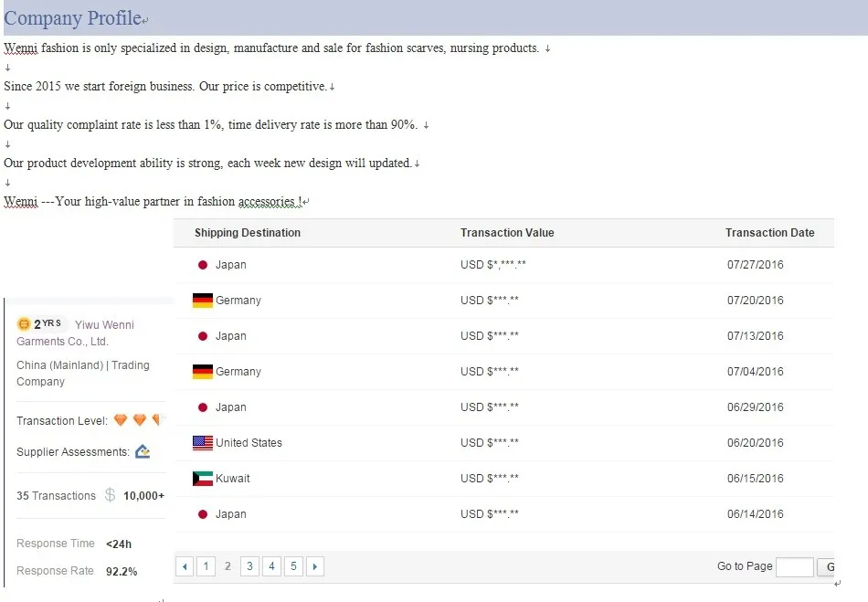Viewport: 868px width, 602px height.
Task: Open page 3 of transactions
Action: click(249, 566)
